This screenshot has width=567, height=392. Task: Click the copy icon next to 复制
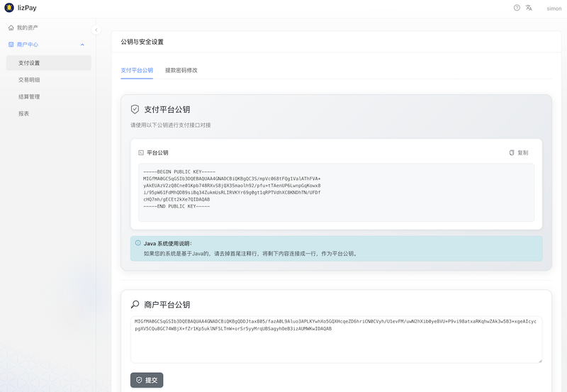(x=512, y=152)
